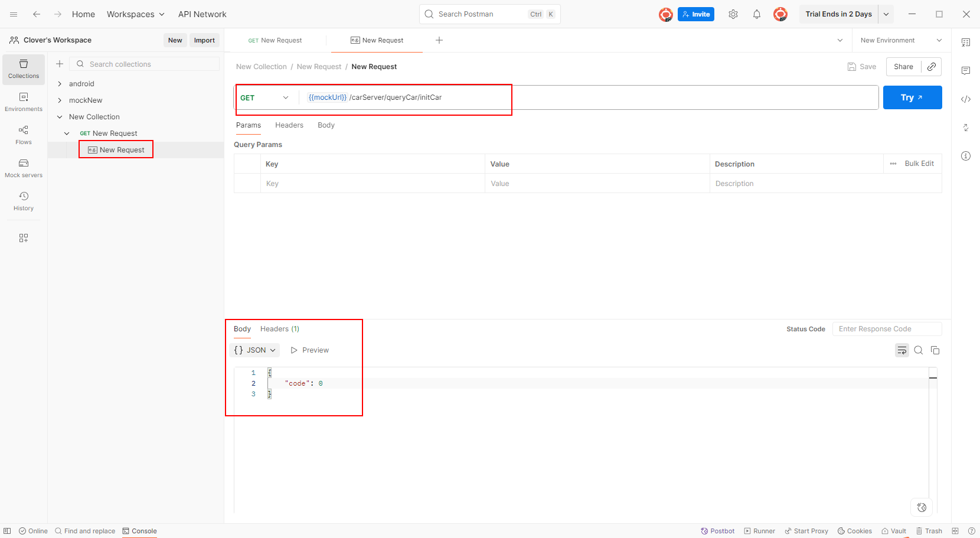Click the Import button
This screenshot has height=538, width=980.
tap(204, 40)
